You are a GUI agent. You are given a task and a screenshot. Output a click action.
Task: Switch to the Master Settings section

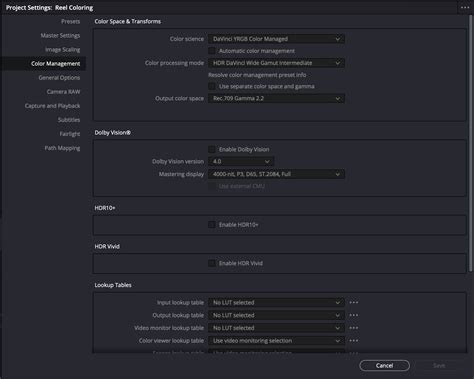(60, 35)
